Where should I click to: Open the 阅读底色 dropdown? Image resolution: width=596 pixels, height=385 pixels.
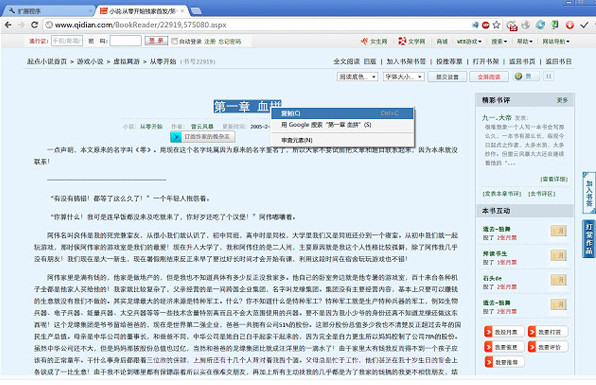pos(357,77)
